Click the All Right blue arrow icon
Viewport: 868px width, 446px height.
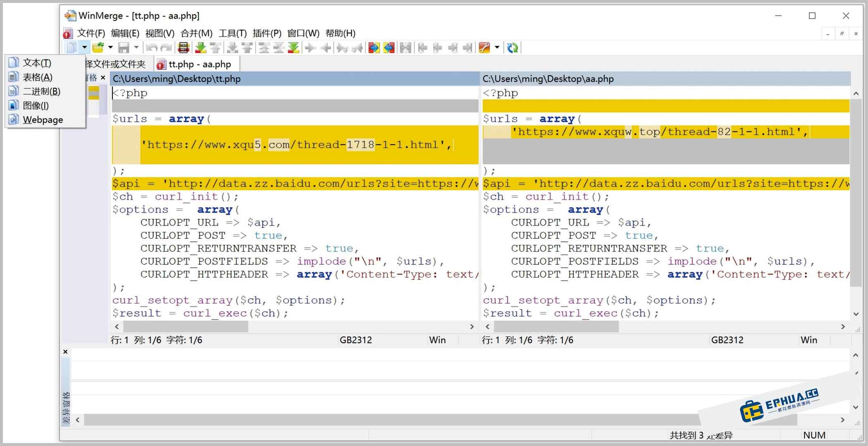(374, 48)
